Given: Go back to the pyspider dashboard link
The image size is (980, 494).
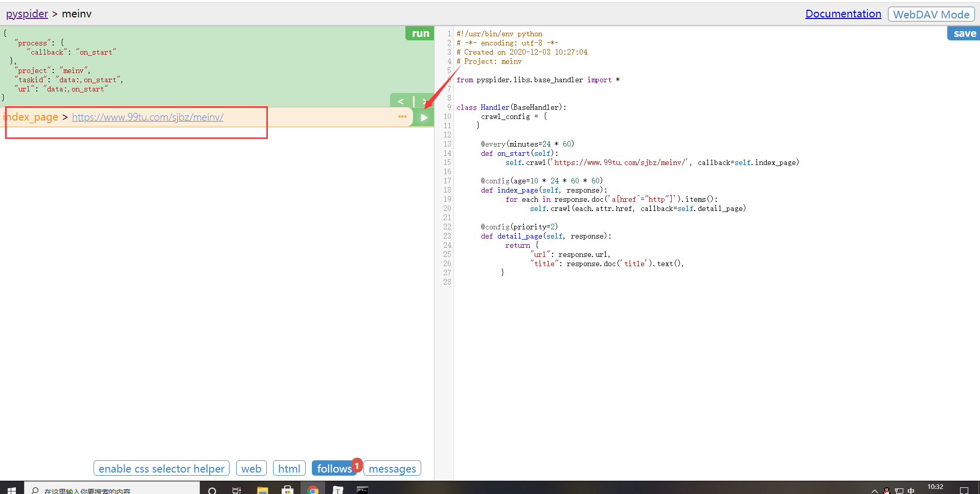Looking at the screenshot, I should pos(27,14).
